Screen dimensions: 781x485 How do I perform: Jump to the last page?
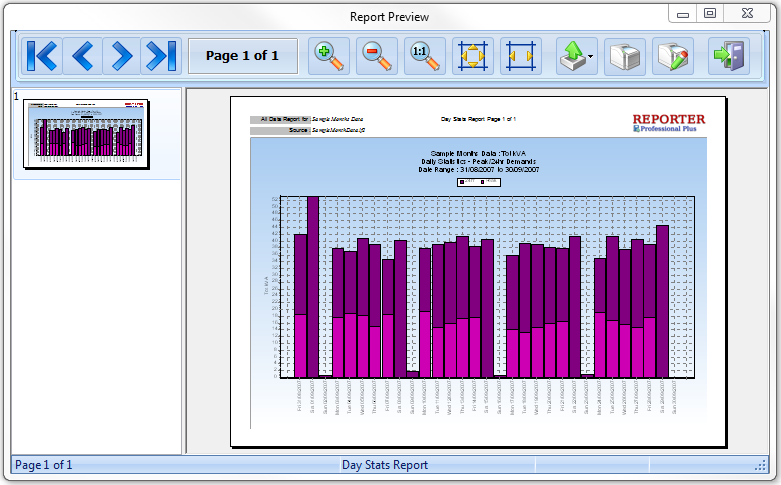[161, 56]
